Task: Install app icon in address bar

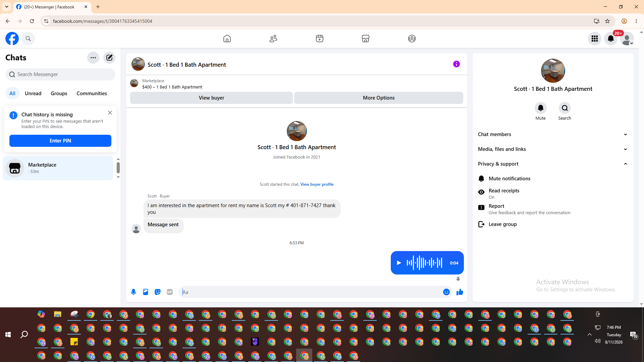Action: [597, 21]
